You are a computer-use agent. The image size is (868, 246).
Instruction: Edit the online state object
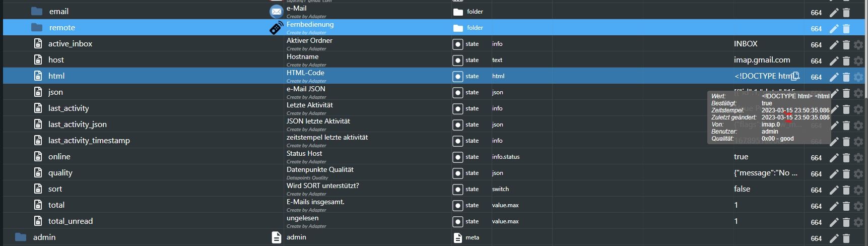(834, 158)
